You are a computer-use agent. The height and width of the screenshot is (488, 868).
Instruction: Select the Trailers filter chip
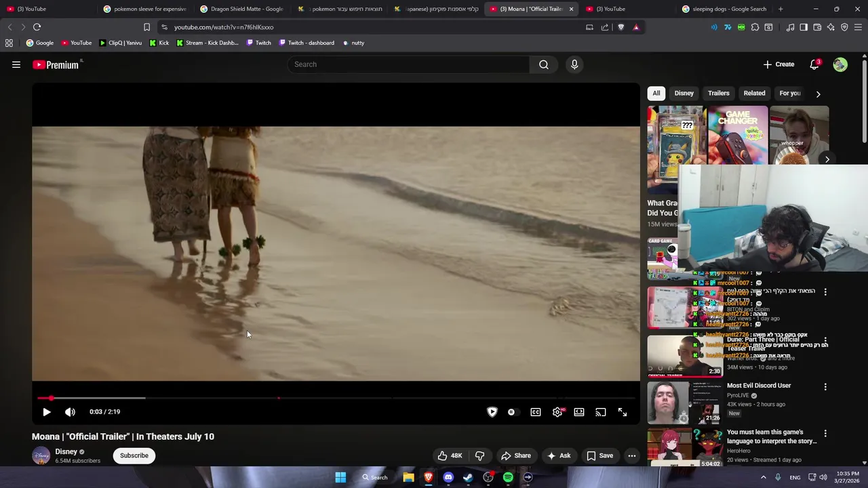pos(719,94)
